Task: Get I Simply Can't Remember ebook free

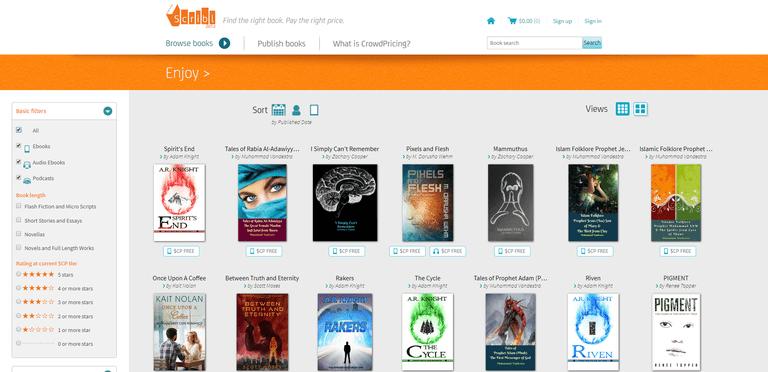Action: [x=347, y=251]
